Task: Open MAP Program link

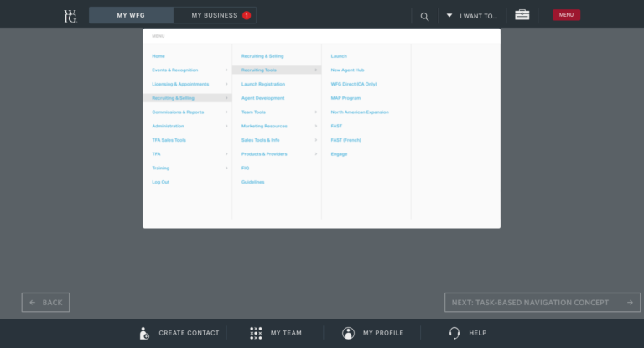Action: [345, 98]
